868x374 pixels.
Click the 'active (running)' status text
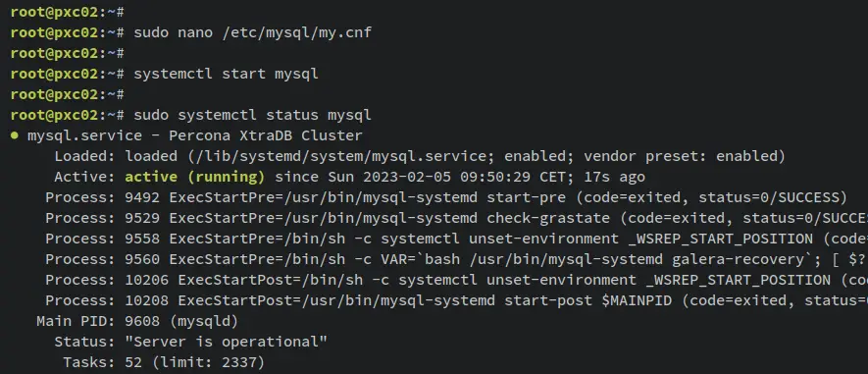click(x=195, y=178)
